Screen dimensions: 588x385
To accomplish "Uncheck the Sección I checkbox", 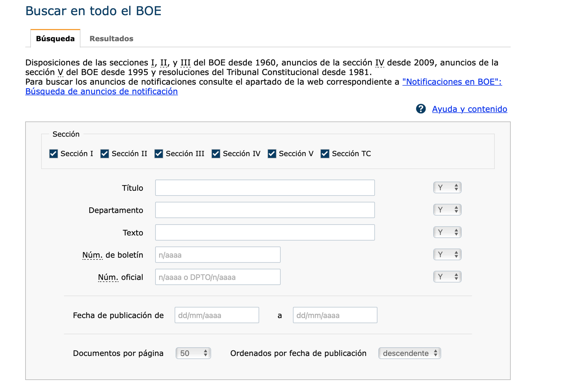I will click(53, 154).
